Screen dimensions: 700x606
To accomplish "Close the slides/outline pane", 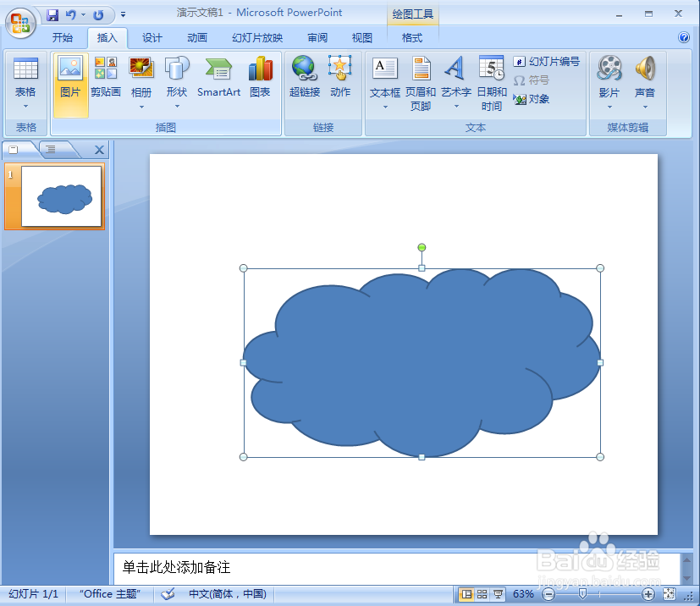I will click(x=99, y=150).
